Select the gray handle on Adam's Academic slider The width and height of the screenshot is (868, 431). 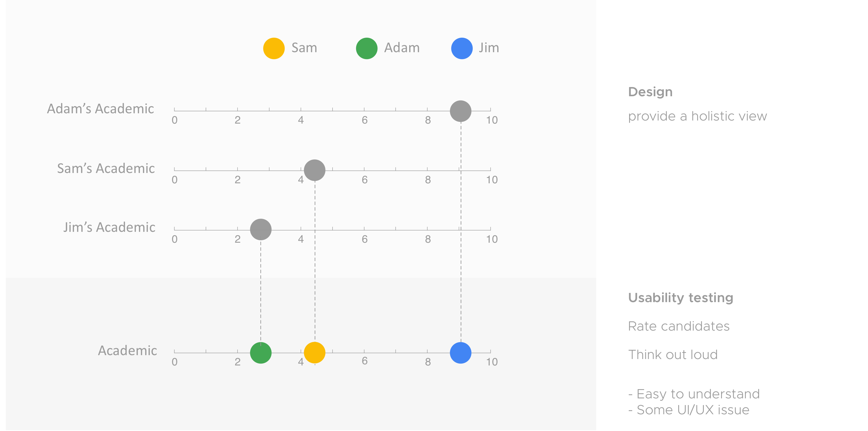pos(460,111)
